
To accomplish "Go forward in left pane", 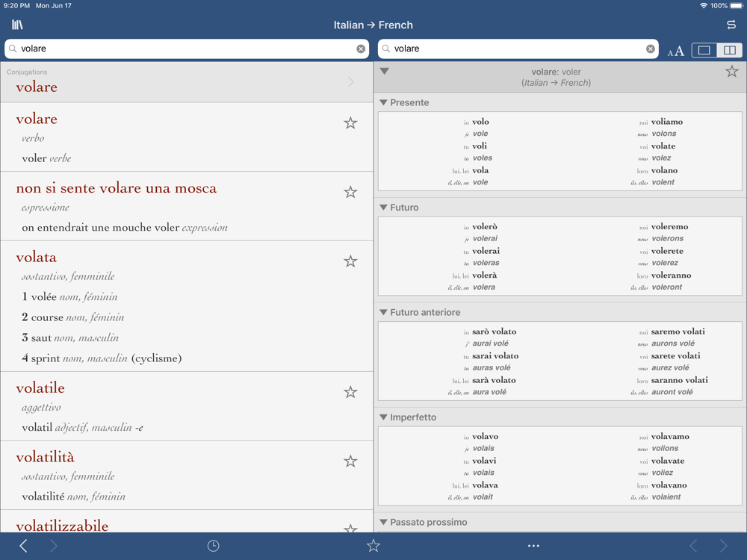I will point(53,546).
